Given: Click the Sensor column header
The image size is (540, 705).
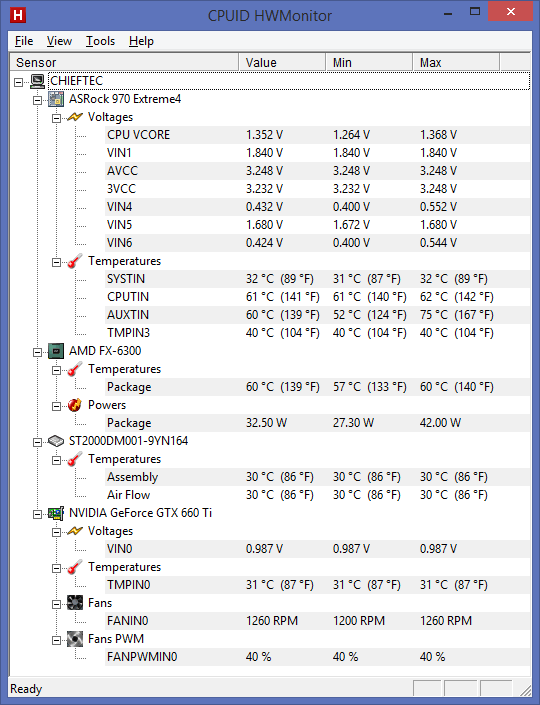Looking at the screenshot, I should 124,62.
